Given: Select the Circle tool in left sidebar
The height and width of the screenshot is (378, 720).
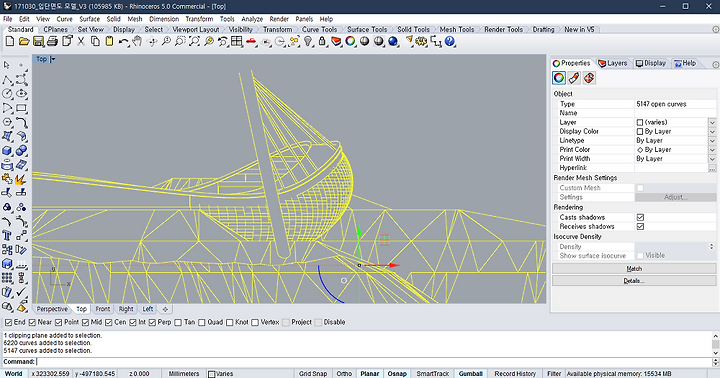Looking at the screenshot, I should (x=7, y=94).
